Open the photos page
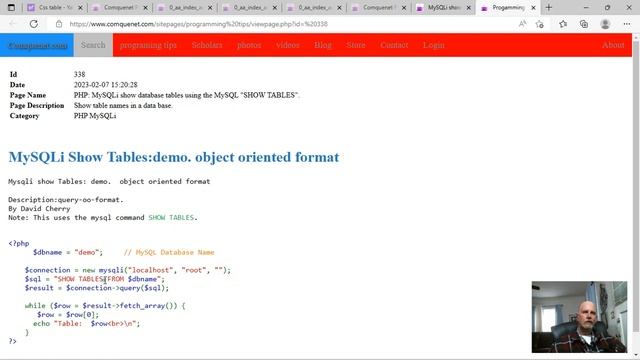Viewport: 640px width, 360px height. (249, 45)
